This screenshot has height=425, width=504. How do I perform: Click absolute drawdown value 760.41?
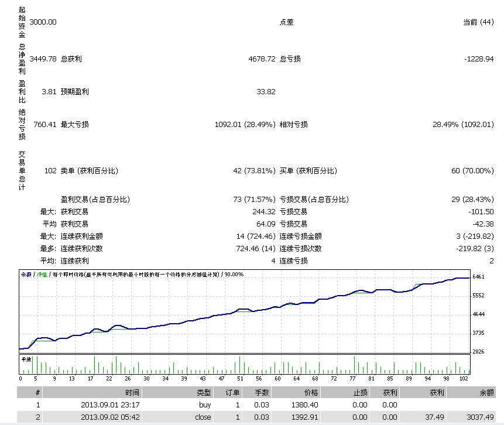pos(45,125)
